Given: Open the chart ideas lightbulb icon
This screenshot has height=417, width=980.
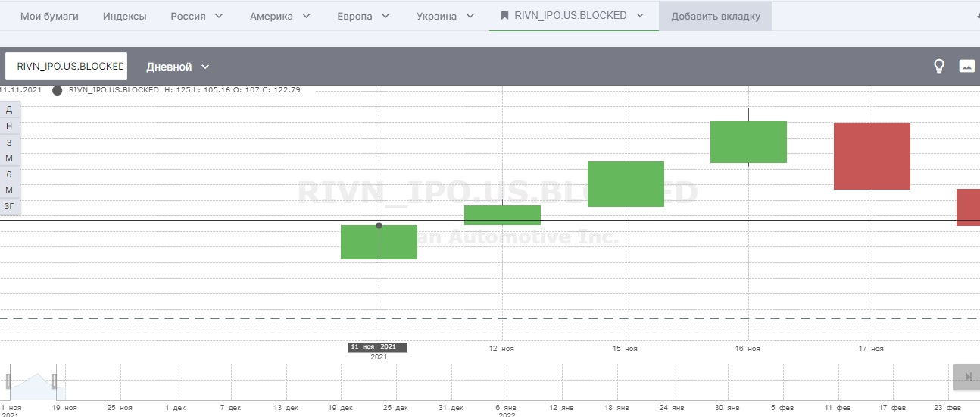Looking at the screenshot, I should (x=939, y=66).
